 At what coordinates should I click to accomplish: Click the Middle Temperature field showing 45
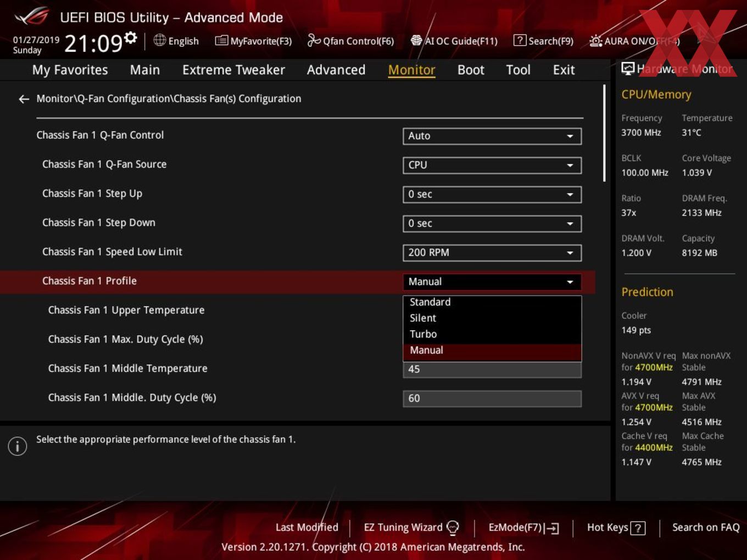pyautogui.click(x=492, y=369)
